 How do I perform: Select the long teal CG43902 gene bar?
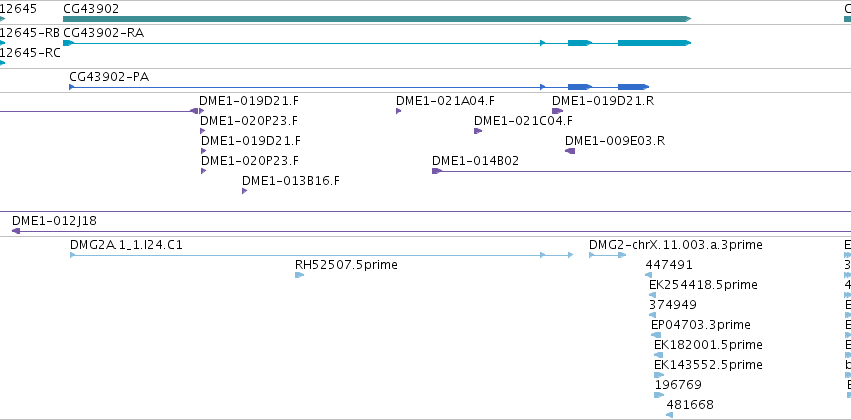coord(377,19)
